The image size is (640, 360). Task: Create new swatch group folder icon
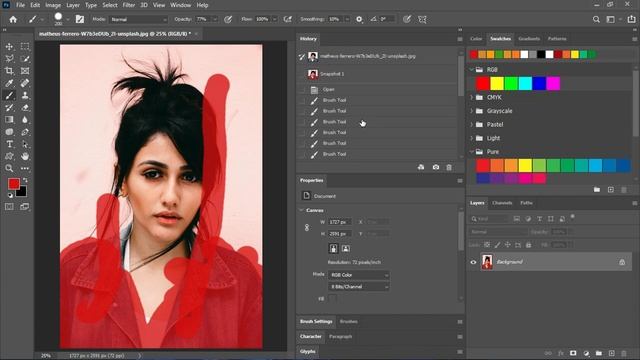pos(597,190)
